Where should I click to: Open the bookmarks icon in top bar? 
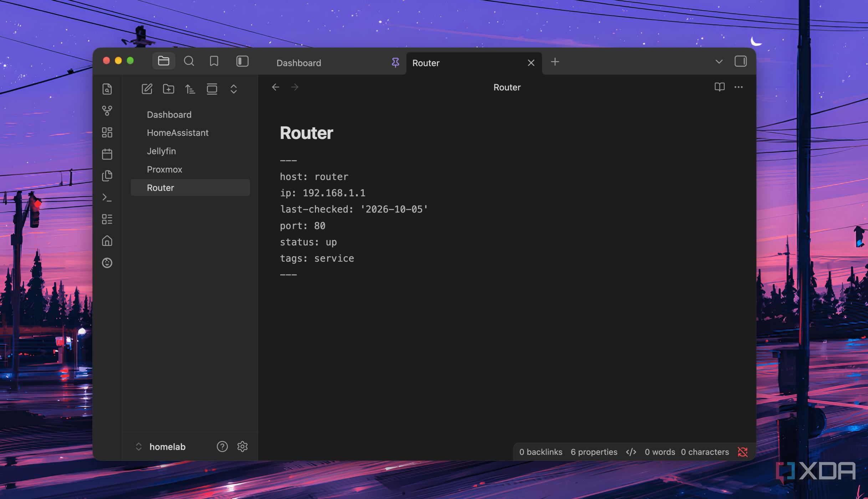214,61
